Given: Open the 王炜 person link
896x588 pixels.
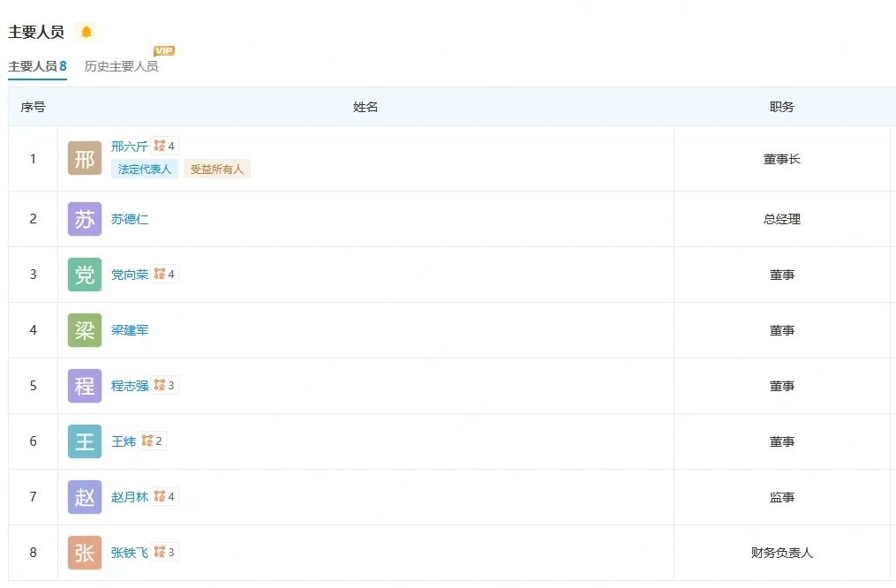Looking at the screenshot, I should 124,441.
